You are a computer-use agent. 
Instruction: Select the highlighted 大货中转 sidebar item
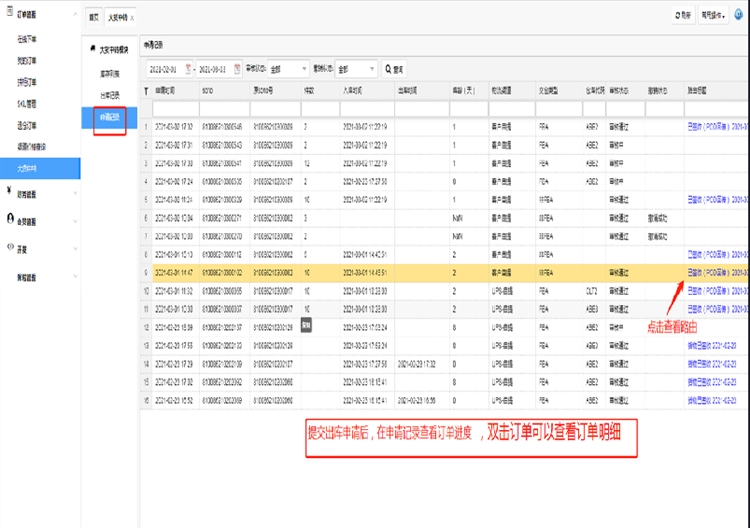(x=40, y=168)
